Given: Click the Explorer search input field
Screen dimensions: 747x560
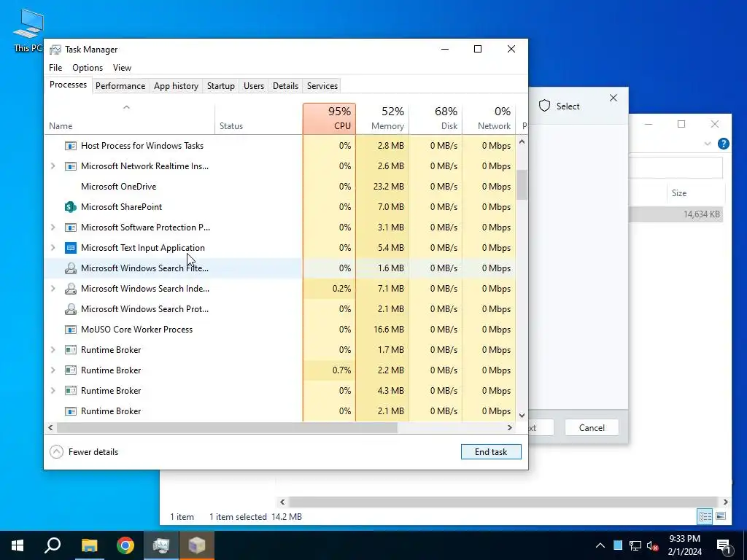Looking at the screenshot, I should (676, 168).
